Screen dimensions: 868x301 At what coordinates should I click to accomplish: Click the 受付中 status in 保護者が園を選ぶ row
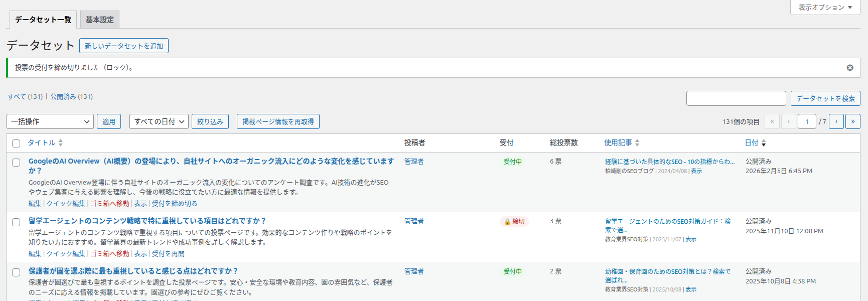tap(513, 271)
